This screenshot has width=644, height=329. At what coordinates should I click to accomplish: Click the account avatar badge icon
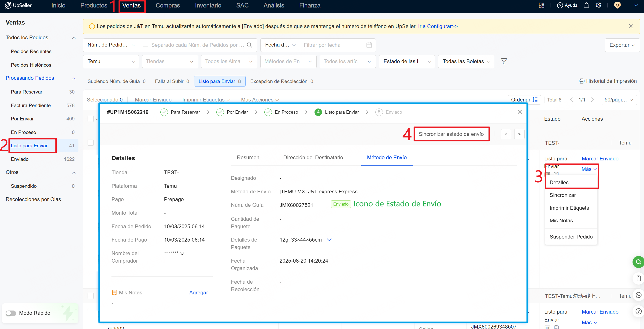coord(617,5)
